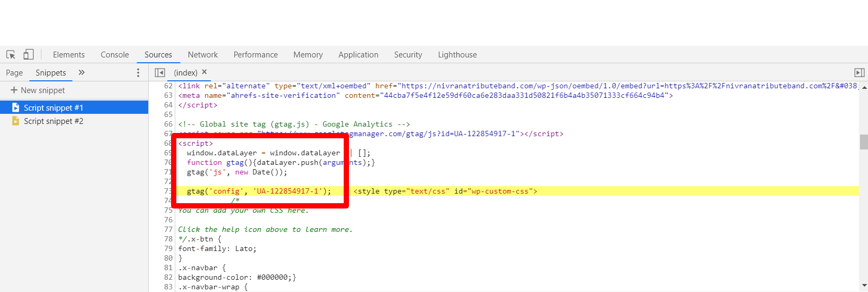Image resolution: width=868 pixels, height=292 pixels.
Task: Click line number 62 gutter
Action: tap(168, 86)
